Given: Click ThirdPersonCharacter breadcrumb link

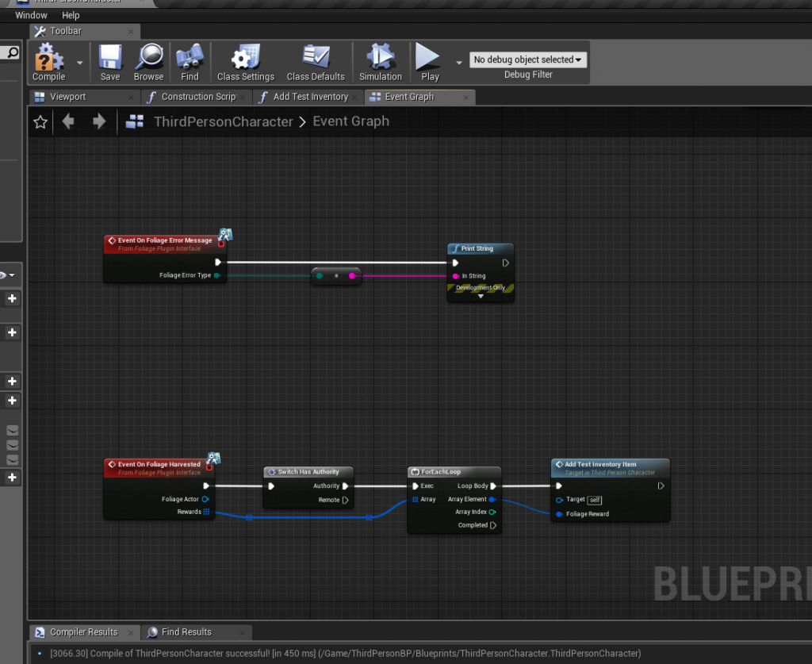Looking at the screenshot, I should (223, 121).
